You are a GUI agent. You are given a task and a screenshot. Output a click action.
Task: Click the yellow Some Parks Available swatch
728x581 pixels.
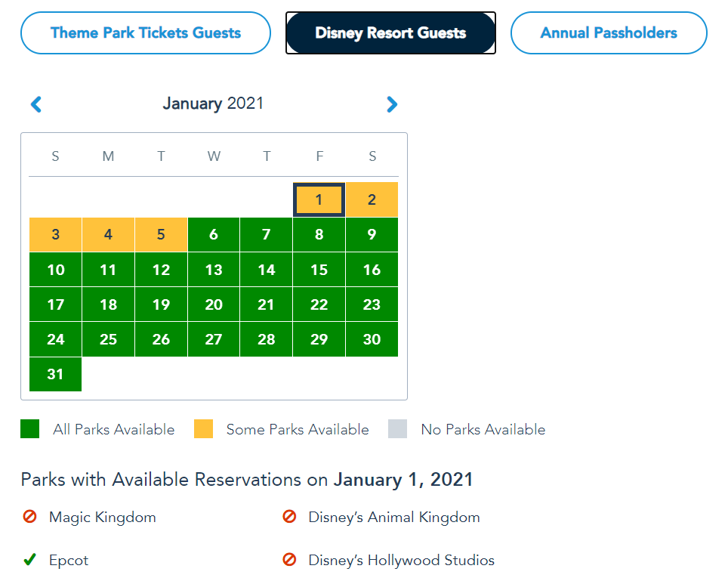pyautogui.click(x=204, y=429)
